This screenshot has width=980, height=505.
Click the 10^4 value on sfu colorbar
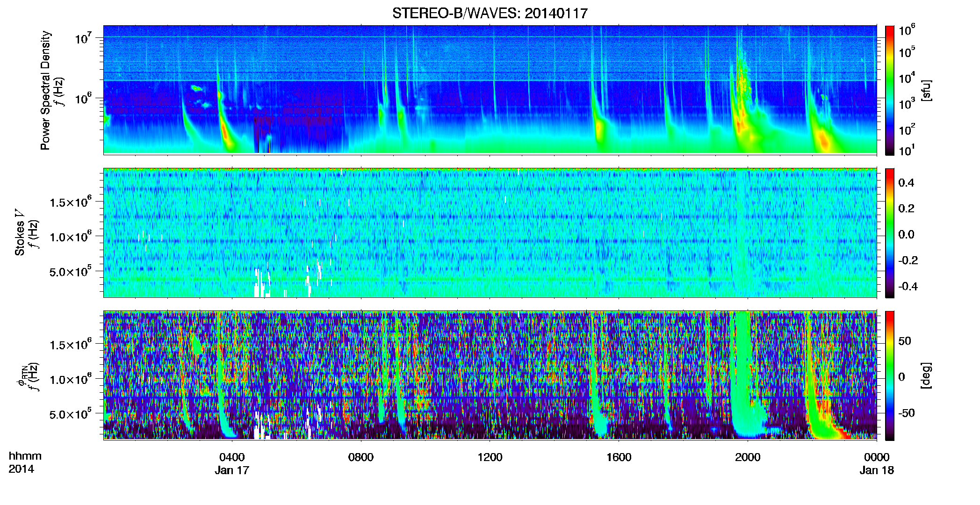tap(907, 78)
